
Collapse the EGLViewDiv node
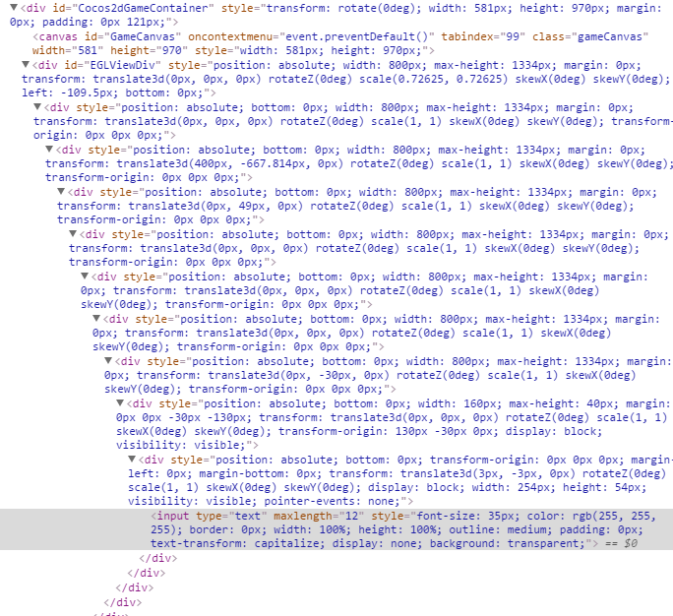click(x=26, y=64)
